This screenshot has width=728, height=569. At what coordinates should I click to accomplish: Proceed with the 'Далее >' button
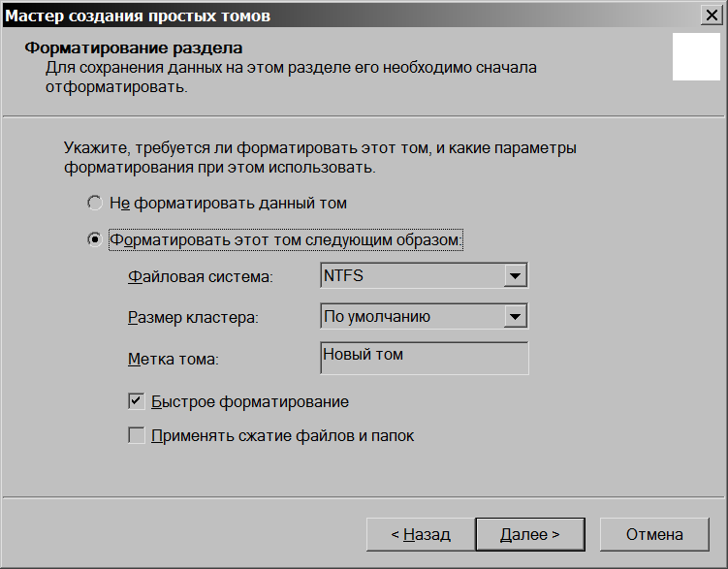pyautogui.click(x=529, y=534)
